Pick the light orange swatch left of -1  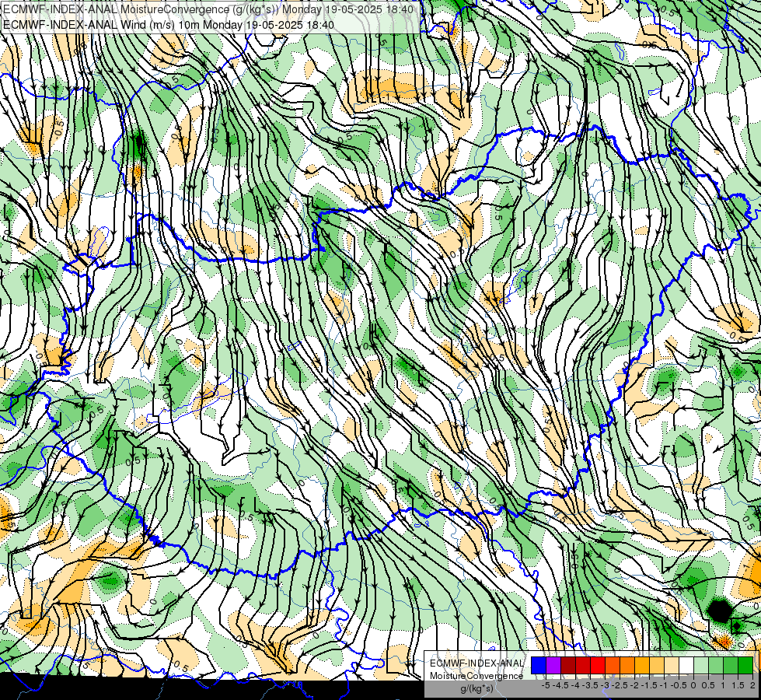pyautogui.click(x=657, y=666)
